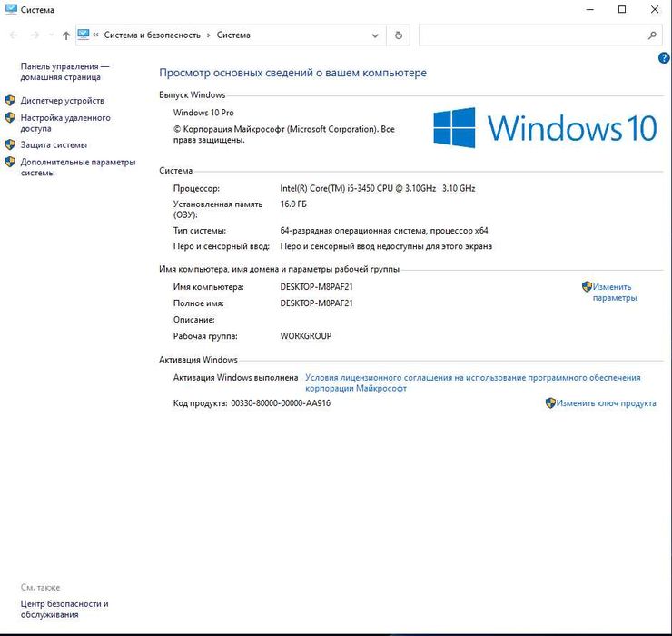Click the installed memory value «16.0 ГБ»
This screenshot has width=672, height=636.
[x=293, y=204]
